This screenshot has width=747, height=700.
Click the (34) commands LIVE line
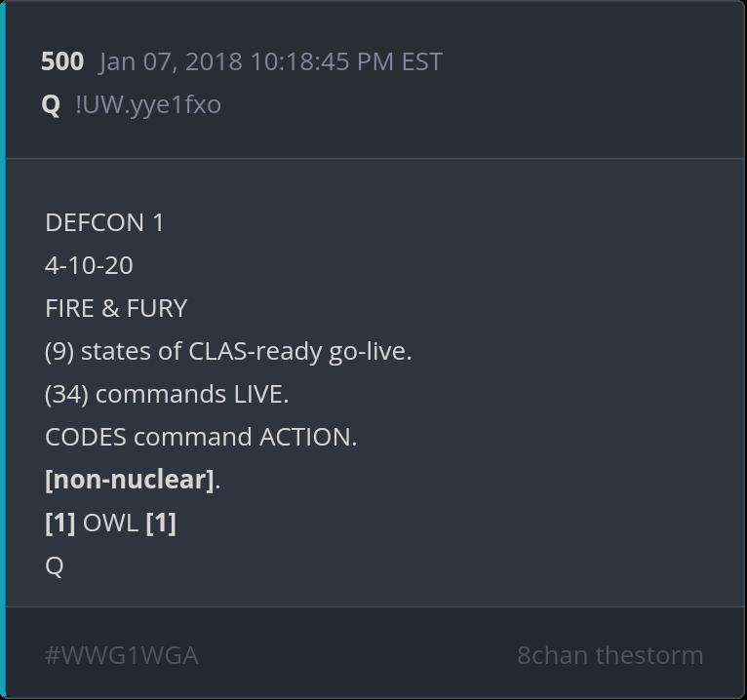click(167, 394)
